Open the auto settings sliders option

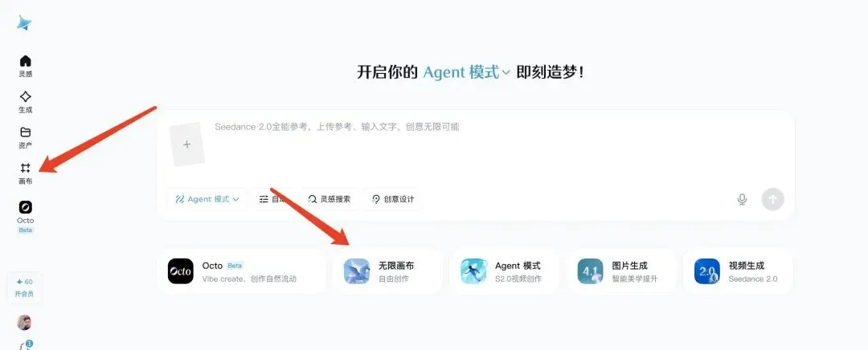[273, 199]
